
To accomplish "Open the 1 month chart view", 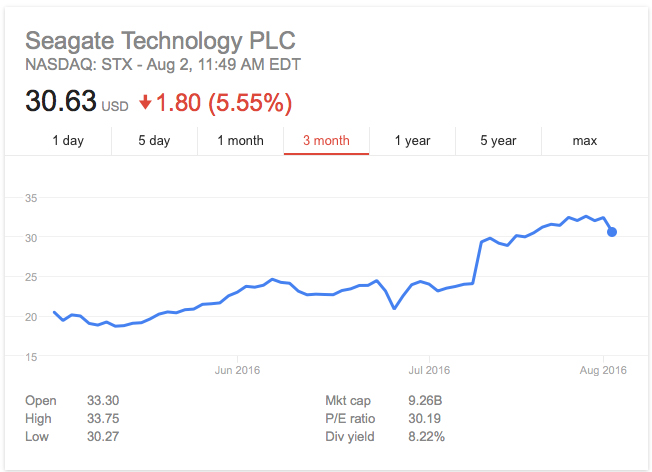I will 240,141.
